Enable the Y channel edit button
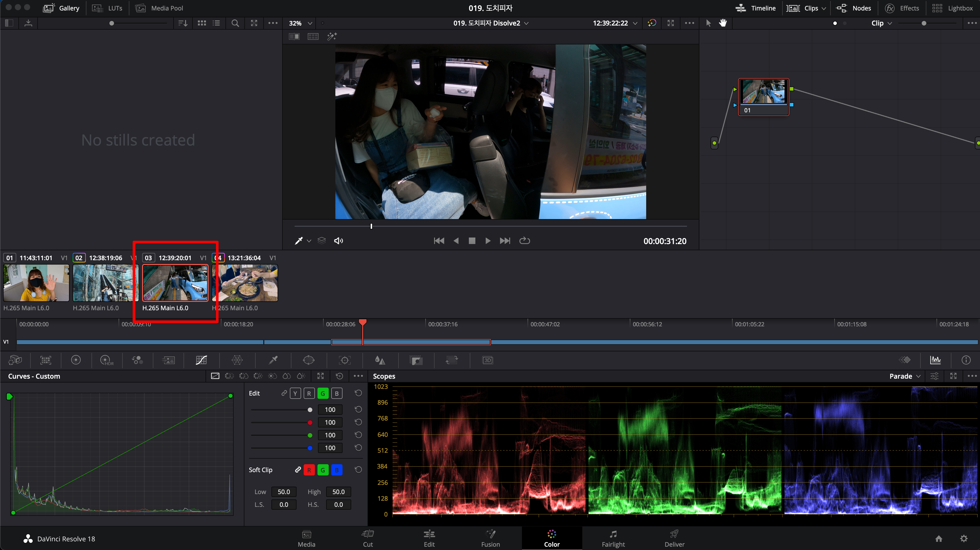The height and width of the screenshot is (550, 980). 295,393
